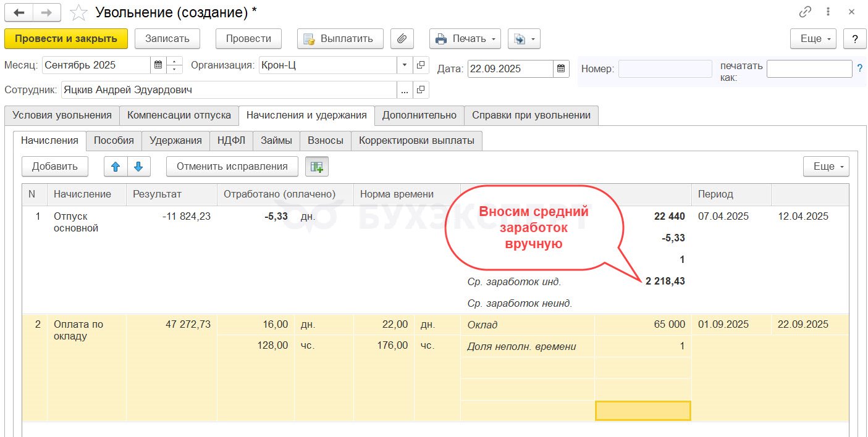The height and width of the screenshot is (437, 868).
Task: Click the copy link chain icon
Action: [805, 12]
